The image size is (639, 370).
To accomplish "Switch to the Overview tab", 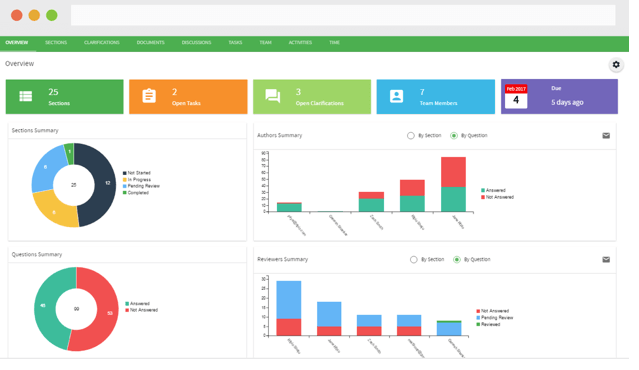I will (17, 42).
